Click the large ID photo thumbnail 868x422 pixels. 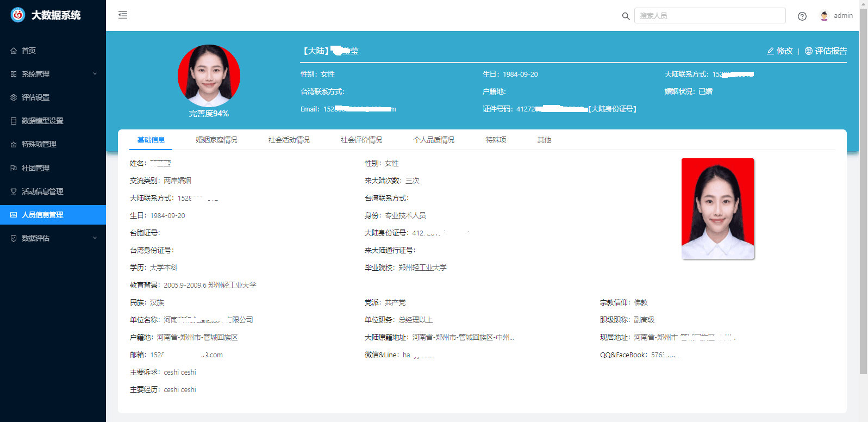coord(717,208)
